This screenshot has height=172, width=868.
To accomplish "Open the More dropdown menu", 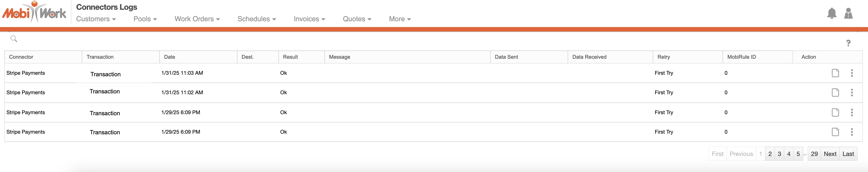I will coord(400,19).
